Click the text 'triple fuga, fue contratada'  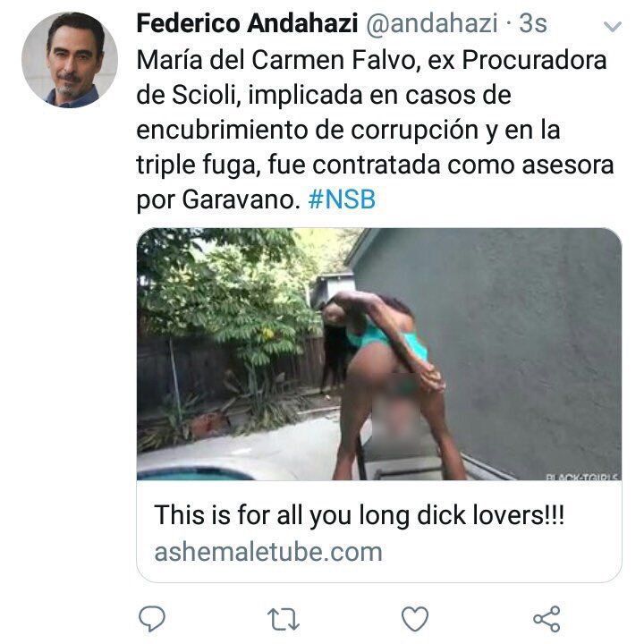point(290,165)
